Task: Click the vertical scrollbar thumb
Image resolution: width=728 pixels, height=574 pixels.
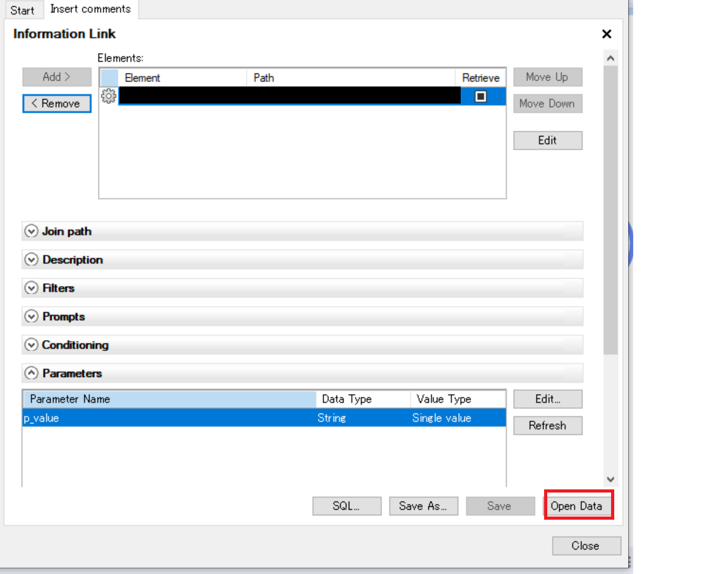Action: click(610, 210)
